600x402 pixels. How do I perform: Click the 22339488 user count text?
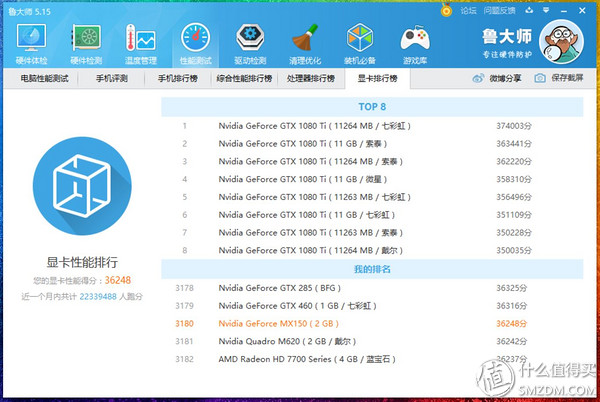[98, 296]
